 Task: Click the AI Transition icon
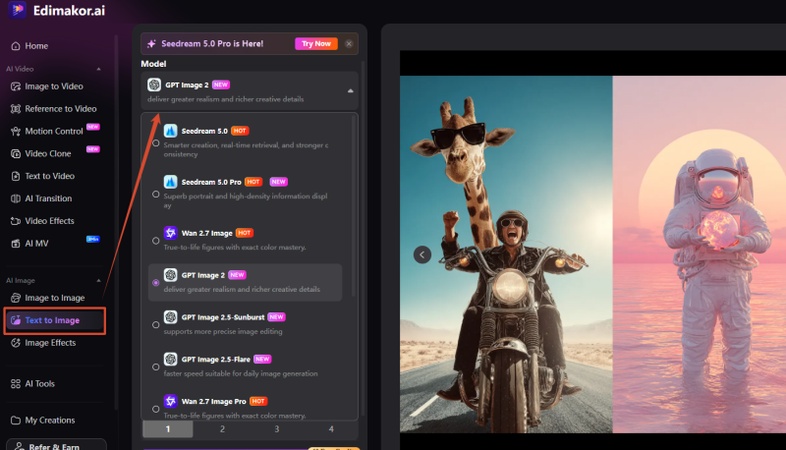tap(16, 198)
